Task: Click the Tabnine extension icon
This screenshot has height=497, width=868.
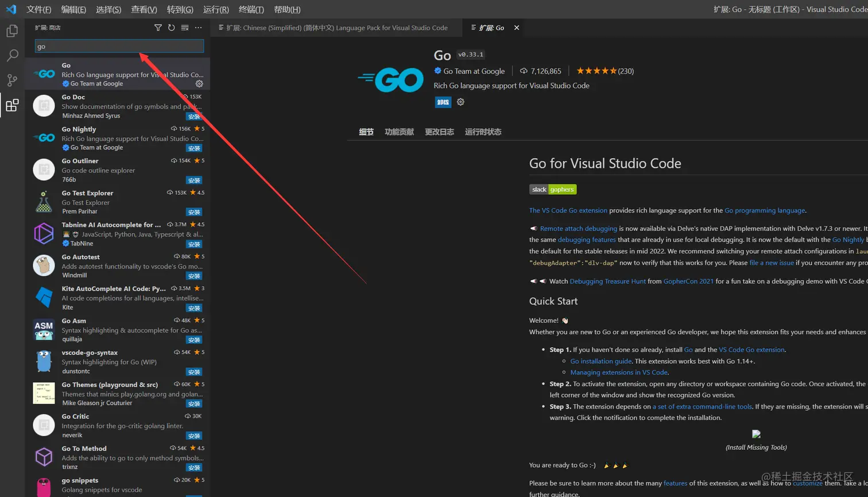Action: [x=44, y=234]
